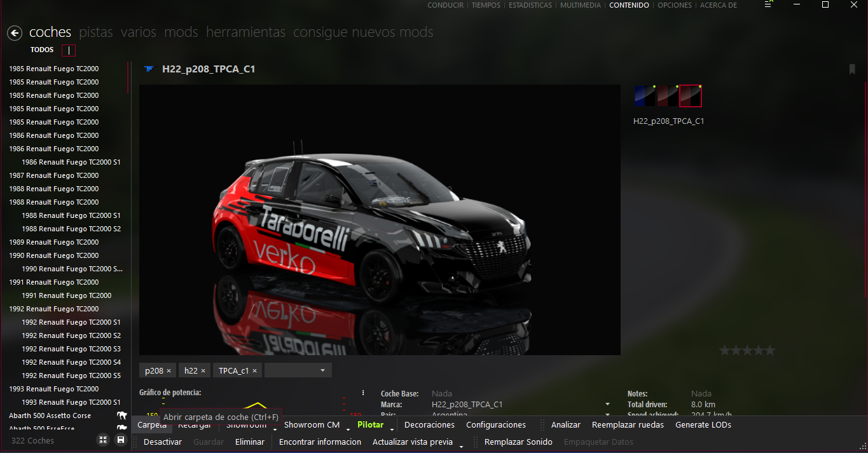Open the app menu icon in title bar
Screen dimensions: 868x453
tap(769, 5)
